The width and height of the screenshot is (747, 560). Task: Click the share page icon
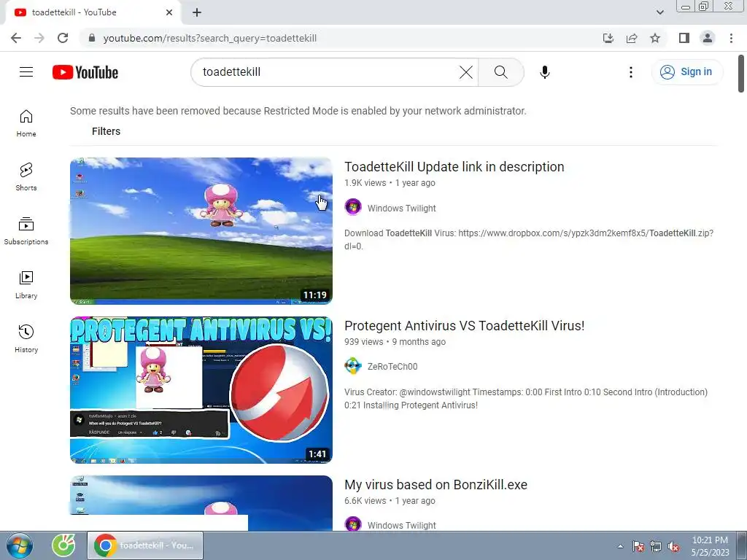pyautogui.click(x=632, y=38)
